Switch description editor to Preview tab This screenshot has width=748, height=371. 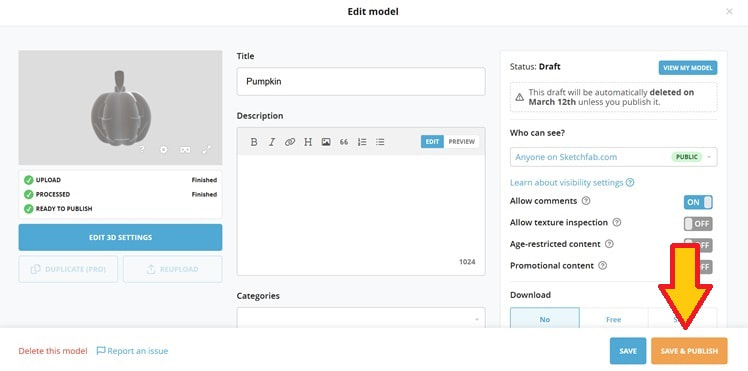[x=461, y=142]
